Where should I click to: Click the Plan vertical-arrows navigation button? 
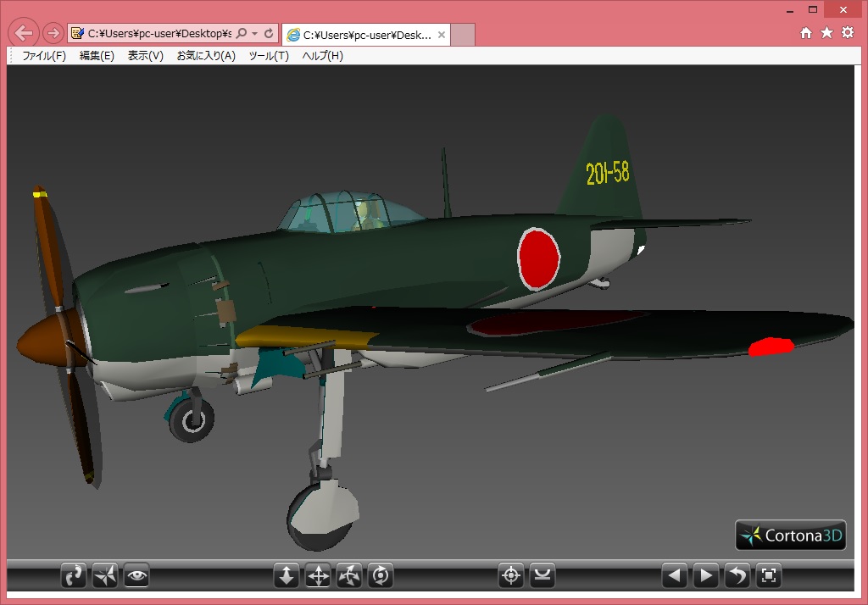287,576
